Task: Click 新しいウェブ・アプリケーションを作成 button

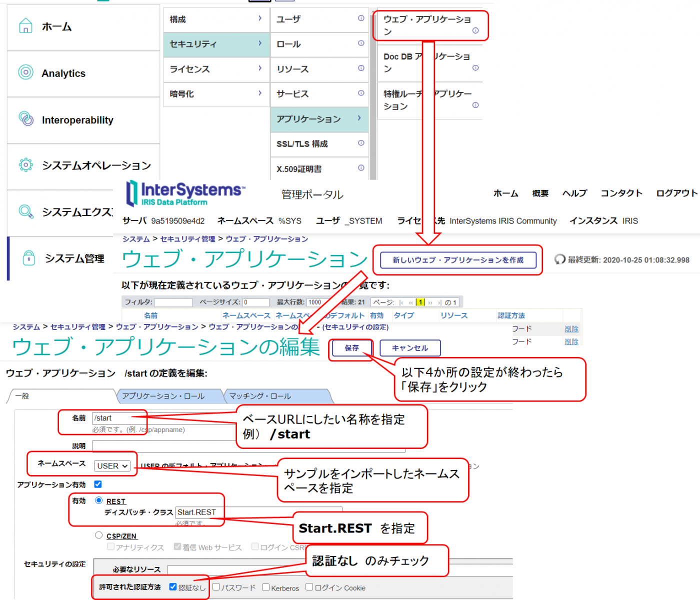Action: (458, 260)
